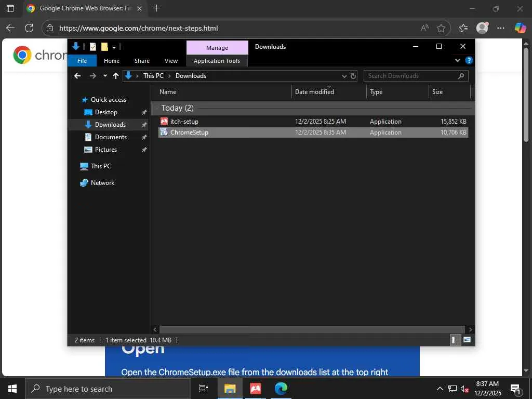Open Edge Settings and more menu
532x399 pixels.
[501, 28]
